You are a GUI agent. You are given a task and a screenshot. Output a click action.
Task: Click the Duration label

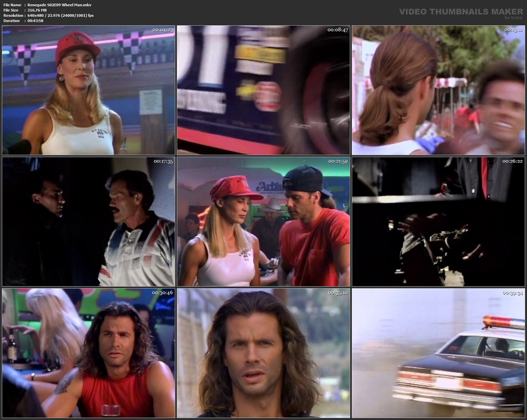pyautogui.click(x=12, y=21)
